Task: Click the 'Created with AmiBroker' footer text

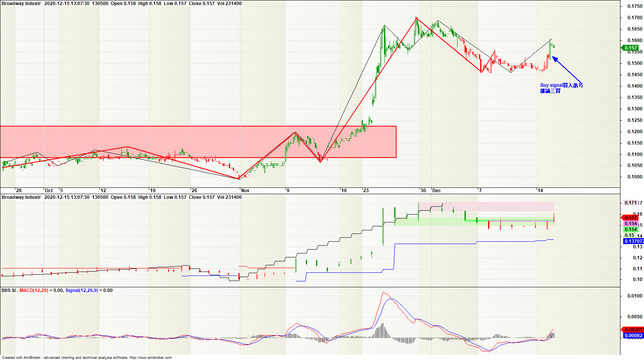Action: pos(22,358)
